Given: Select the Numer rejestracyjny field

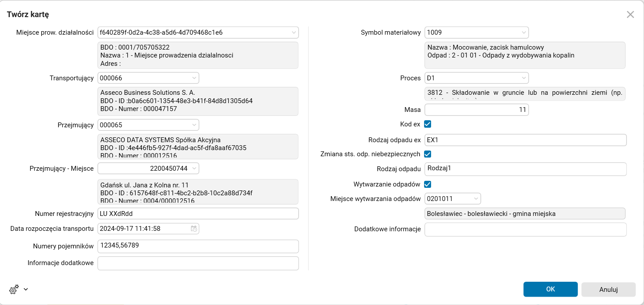Looking at the screenshot, I should tap(198, 213).
